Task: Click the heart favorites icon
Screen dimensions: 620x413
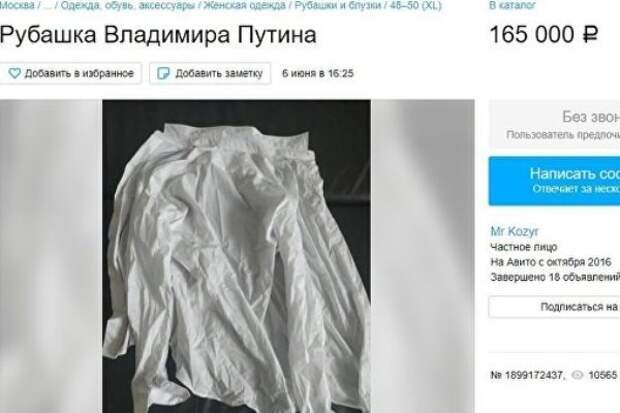Action: coord(15,73)
